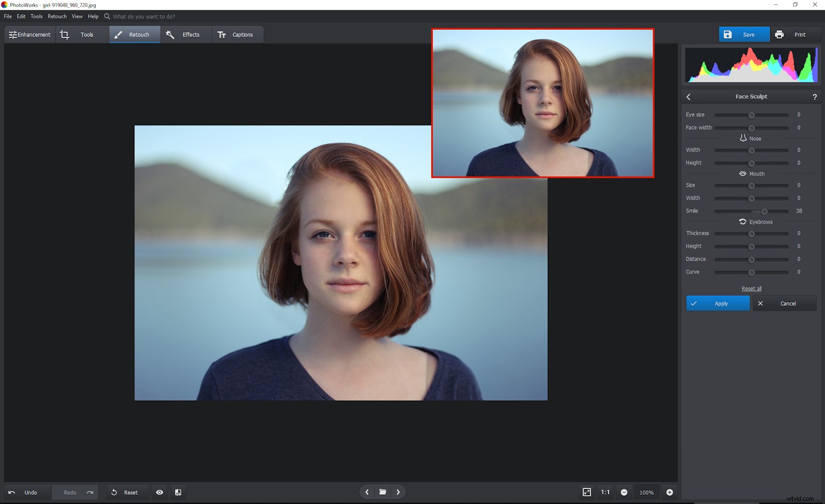Toggle the split before/after view icon
825x504 pixels.
click(x=177, y=492)
